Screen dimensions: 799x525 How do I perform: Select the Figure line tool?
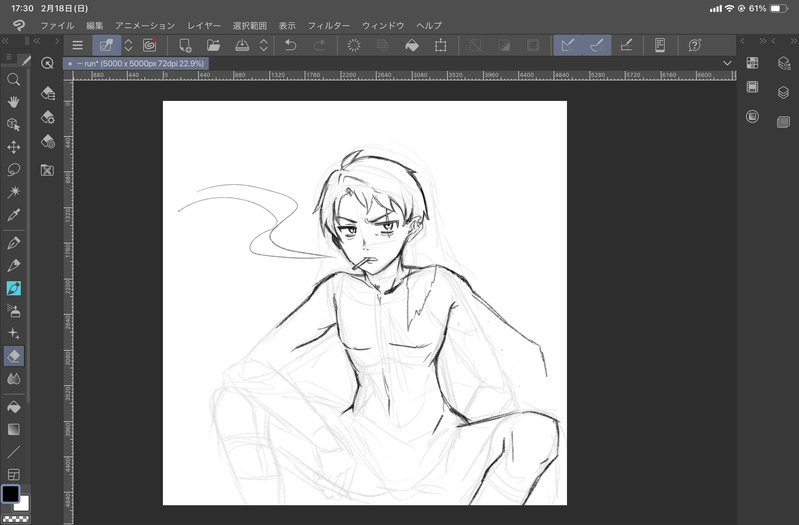tap(14, 452)
